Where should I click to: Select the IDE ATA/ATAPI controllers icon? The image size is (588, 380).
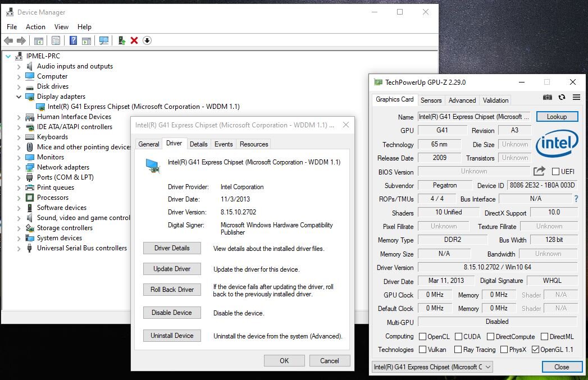coord(30,127)
